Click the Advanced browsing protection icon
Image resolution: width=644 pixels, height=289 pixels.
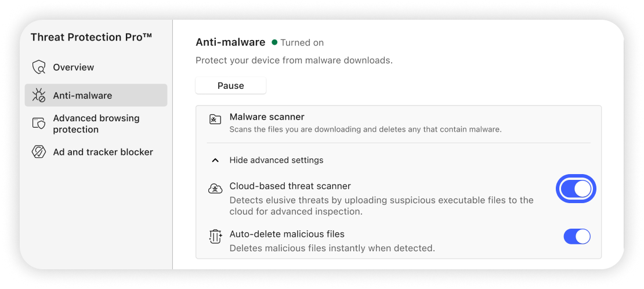coord(39,124)
